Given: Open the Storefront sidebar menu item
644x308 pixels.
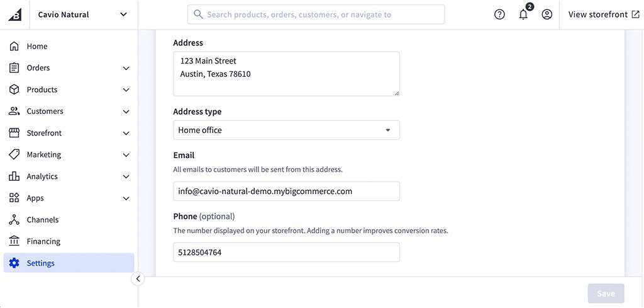Looking at the screenshot, I should (x=44, y=134).
